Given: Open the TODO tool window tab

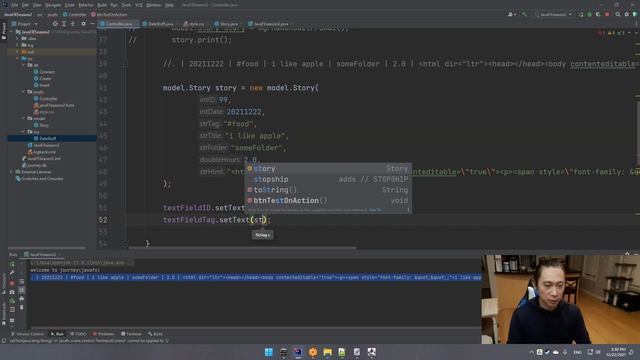Looking at the screenshot, I should click(x=78, y=334).
